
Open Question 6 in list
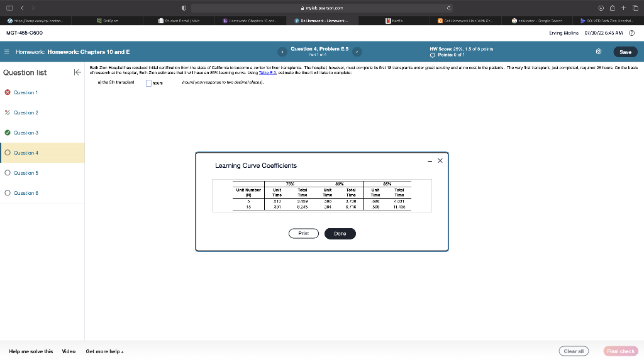[26, 193]
